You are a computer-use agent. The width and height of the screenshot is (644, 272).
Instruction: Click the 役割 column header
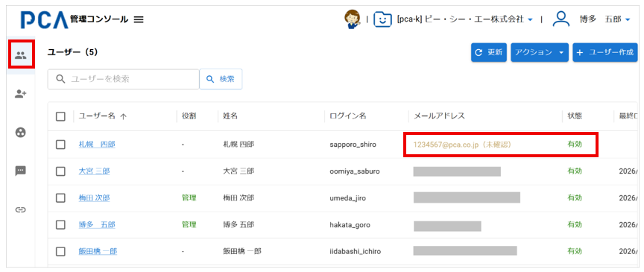(189, 116)
